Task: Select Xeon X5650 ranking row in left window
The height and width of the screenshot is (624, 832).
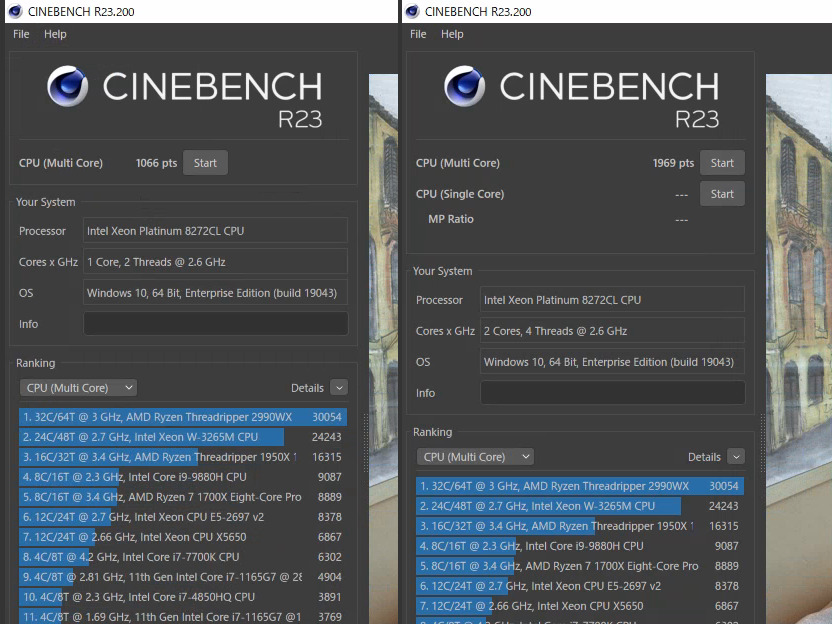Action: (183, 537)
